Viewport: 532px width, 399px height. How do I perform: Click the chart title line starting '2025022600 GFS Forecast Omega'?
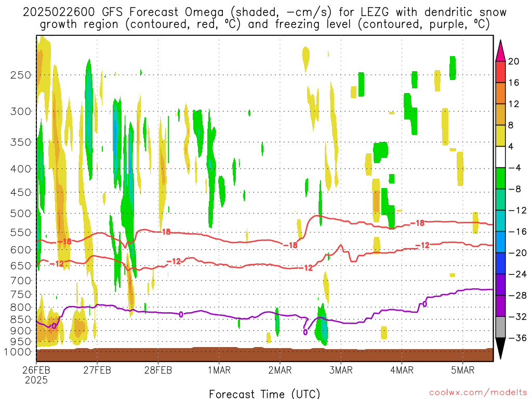[x=264, y=12]
